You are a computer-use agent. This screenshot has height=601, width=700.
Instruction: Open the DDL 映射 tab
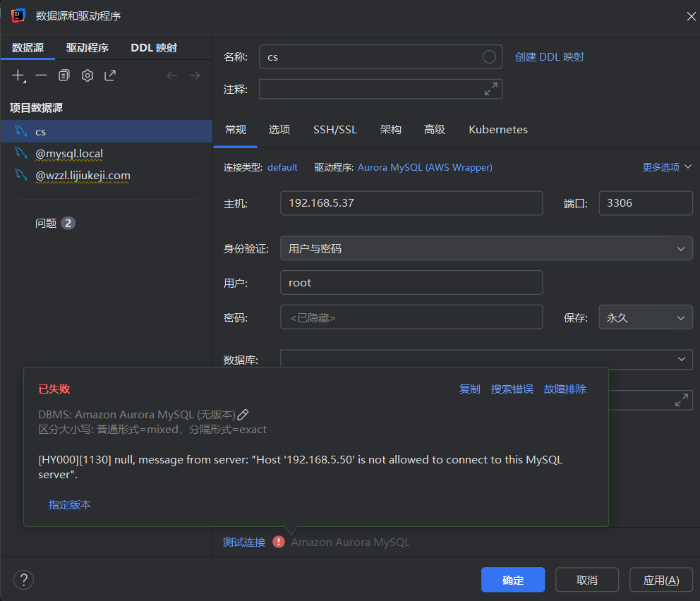click(x=154, y=48)
